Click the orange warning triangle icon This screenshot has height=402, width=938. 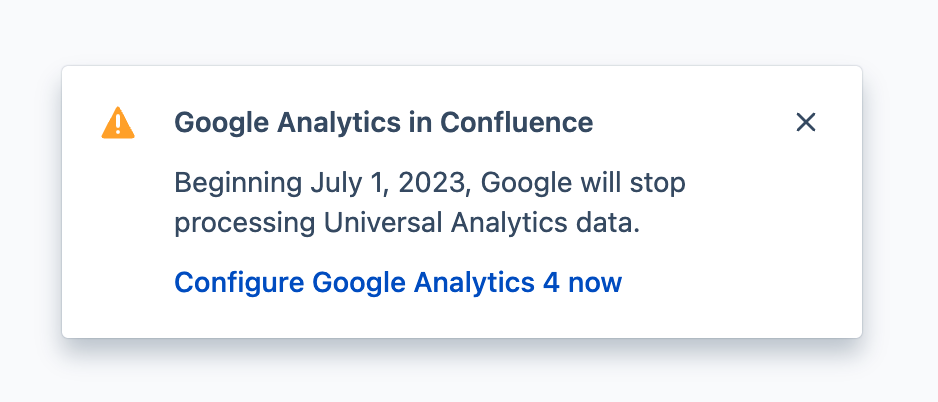pyautogui.click(x=118, y=123)
